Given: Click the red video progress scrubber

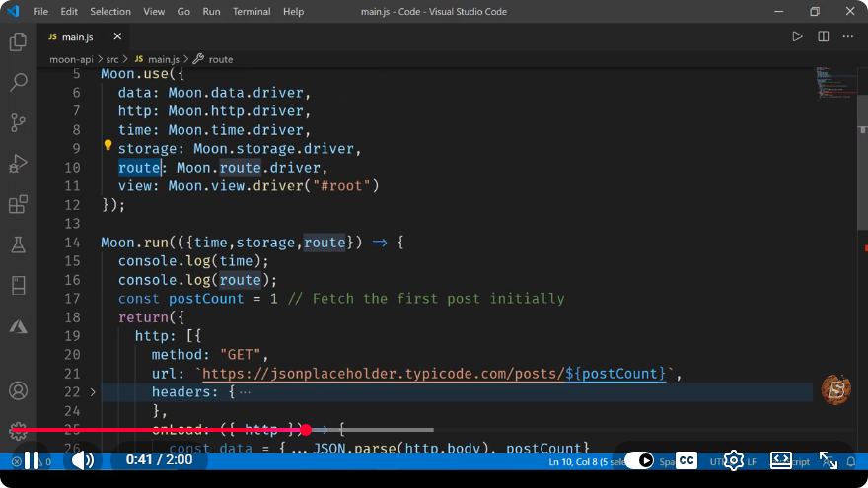Looking at the screenshot, I should [x=306, y=430].
